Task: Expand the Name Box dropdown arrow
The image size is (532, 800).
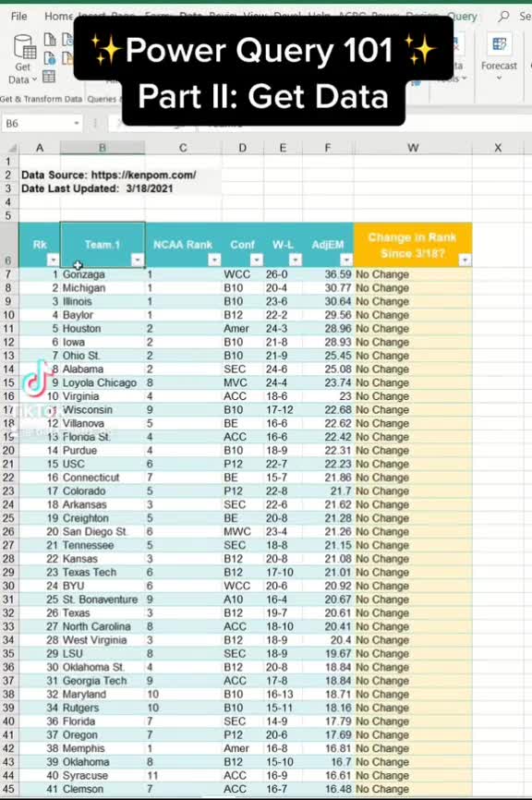Action: 77,124
